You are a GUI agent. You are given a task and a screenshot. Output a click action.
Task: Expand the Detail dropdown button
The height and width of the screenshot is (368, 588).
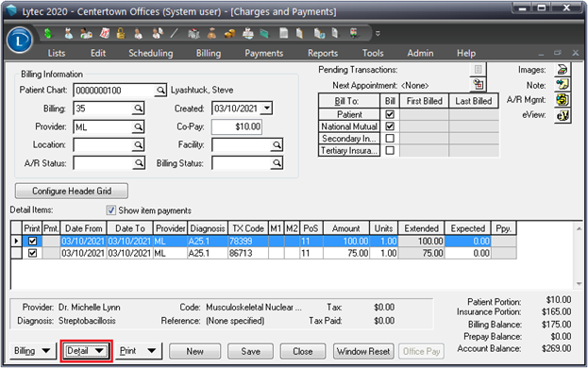click(x=86, y=351)
